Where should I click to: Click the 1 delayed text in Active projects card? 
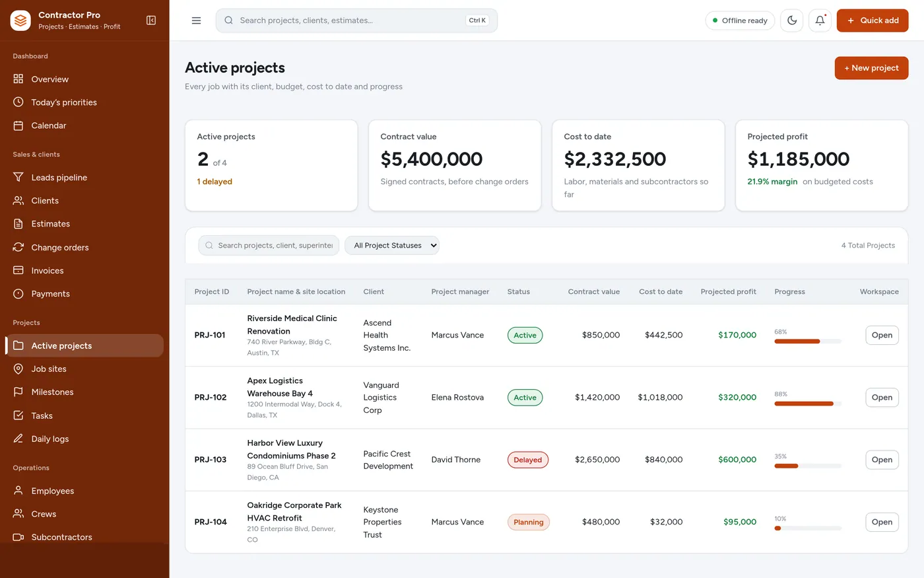pos(214,182)
